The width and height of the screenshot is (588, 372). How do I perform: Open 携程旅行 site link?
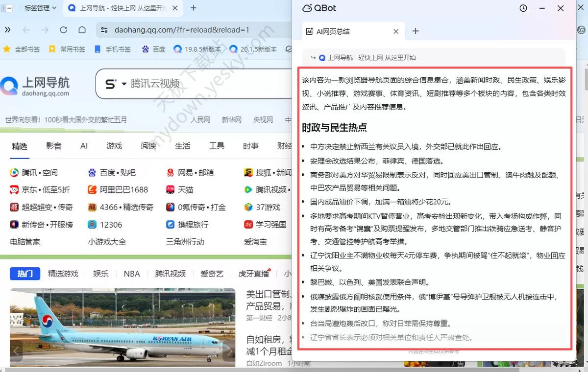pos(187,225)
